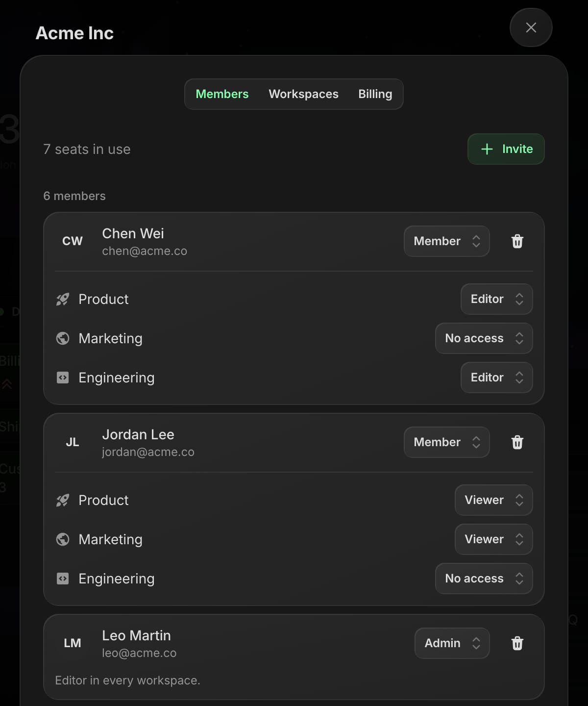Delete Chen Wei using the trash icon

coord(517,241)
